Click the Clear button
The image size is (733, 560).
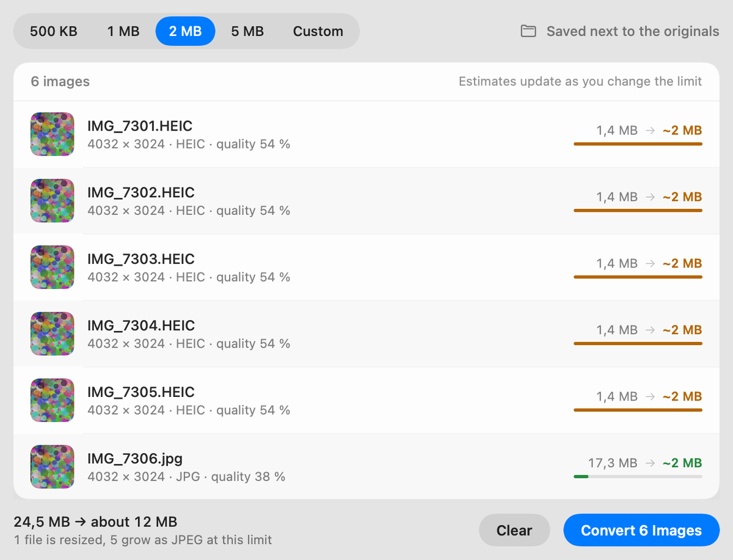coord(514,530)
